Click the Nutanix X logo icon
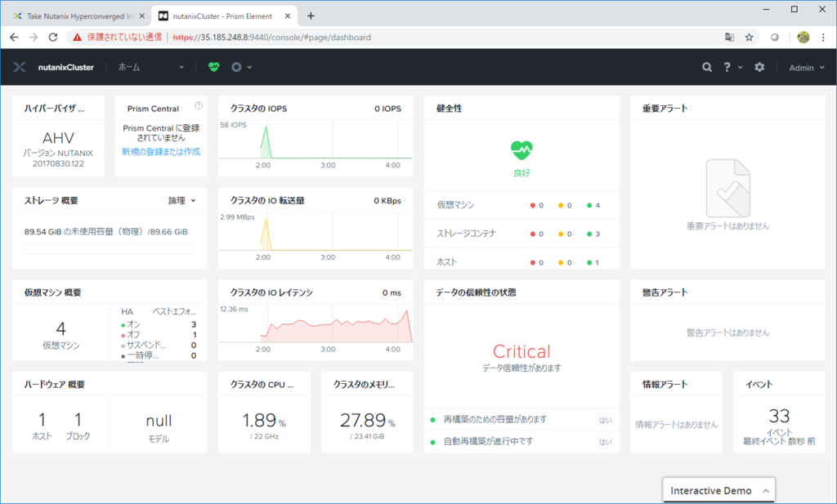The width and height of the screenshot is (837, 504). click(20, 67)
